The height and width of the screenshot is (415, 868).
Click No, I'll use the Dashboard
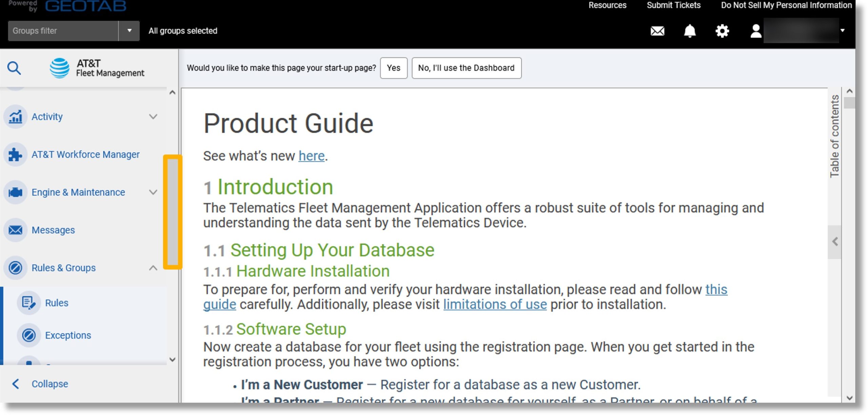(x=467, y=68)
